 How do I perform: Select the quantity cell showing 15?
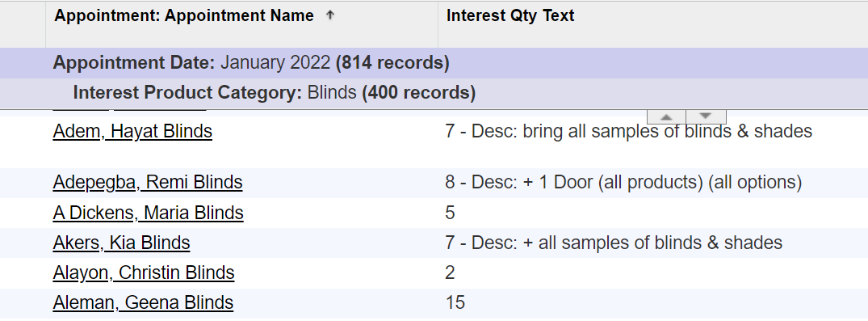coord(455,302)
